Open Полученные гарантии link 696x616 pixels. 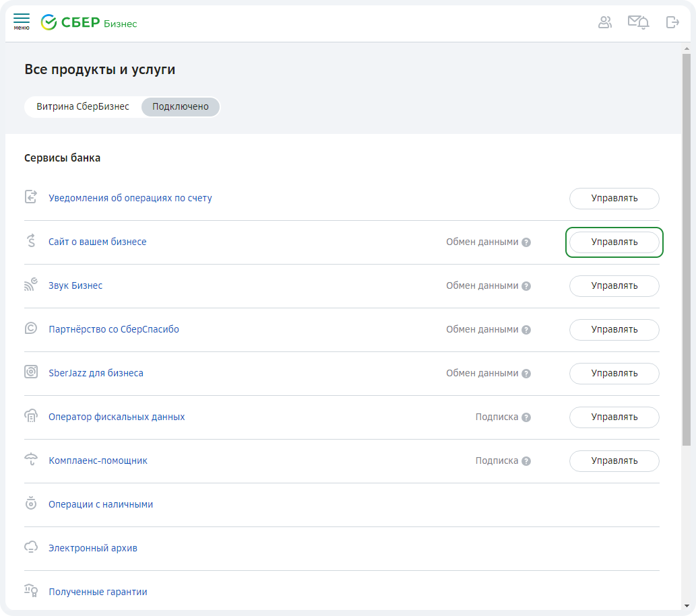tap(98, 592)
